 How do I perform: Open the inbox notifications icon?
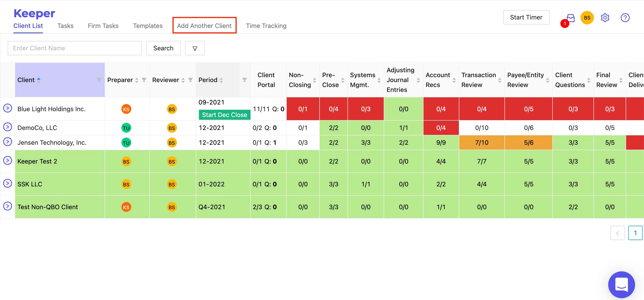tap(570, 18)
